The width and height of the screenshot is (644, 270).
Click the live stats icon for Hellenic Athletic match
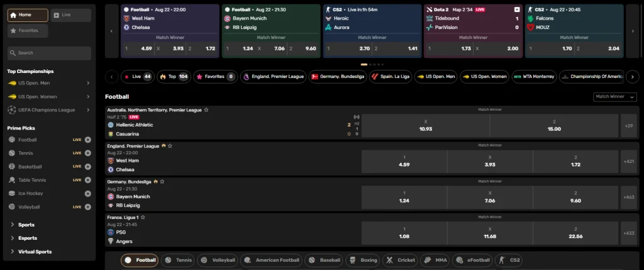(357, 117)
